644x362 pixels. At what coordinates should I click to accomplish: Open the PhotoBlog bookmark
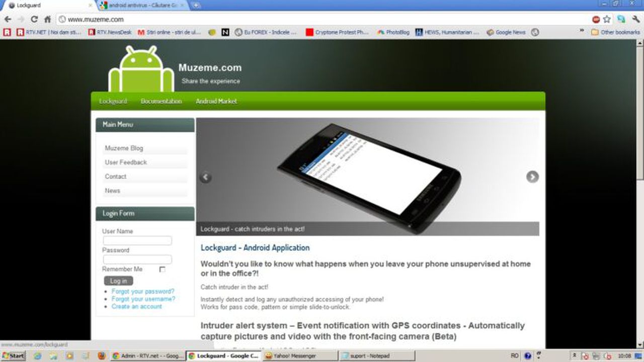coord(393,32)
